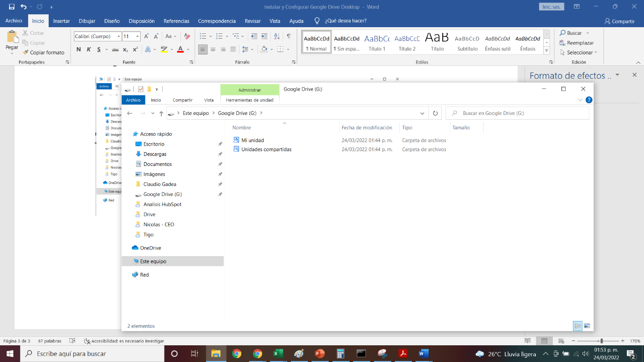Open change case Aa dropdown
This screenshot has width=644, height=362.
pyautogui.click(x=170, y=36)
